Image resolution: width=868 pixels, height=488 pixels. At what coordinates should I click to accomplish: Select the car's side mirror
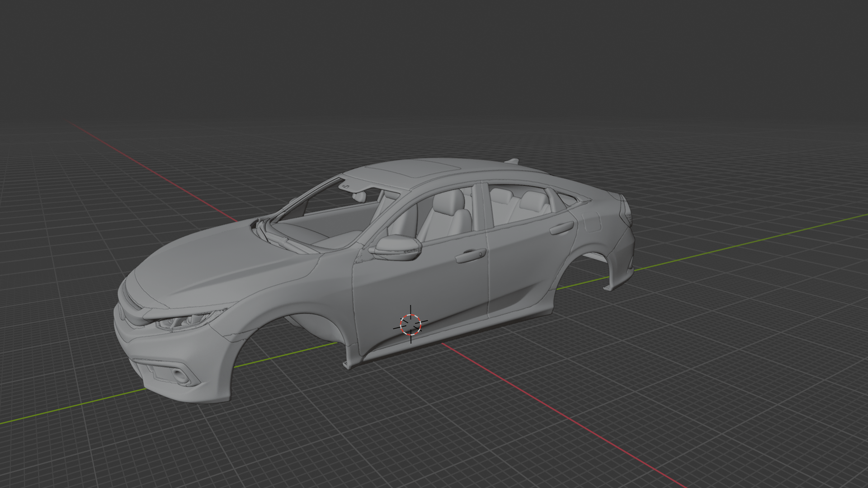[396, 249]
